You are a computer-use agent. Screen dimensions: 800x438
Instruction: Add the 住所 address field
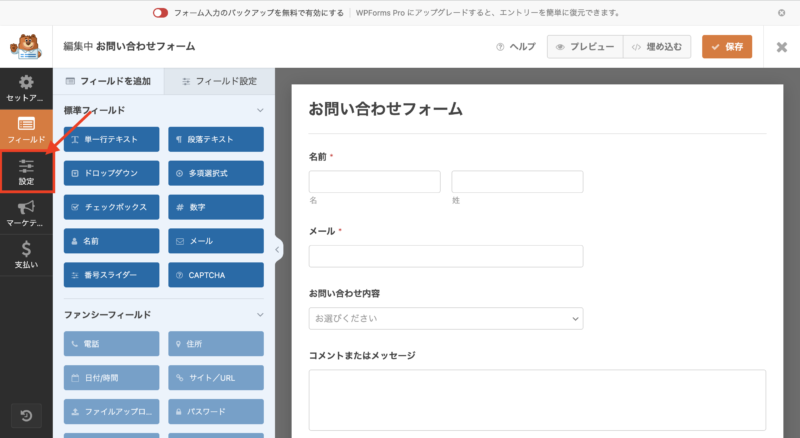pos(216,344)
